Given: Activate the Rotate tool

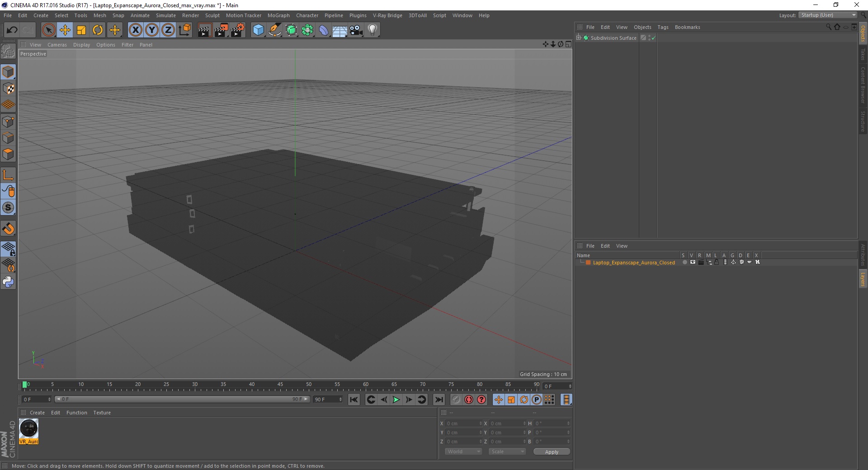Looking at the screenshot, I should pyautogui.click(x=98, y=30).
